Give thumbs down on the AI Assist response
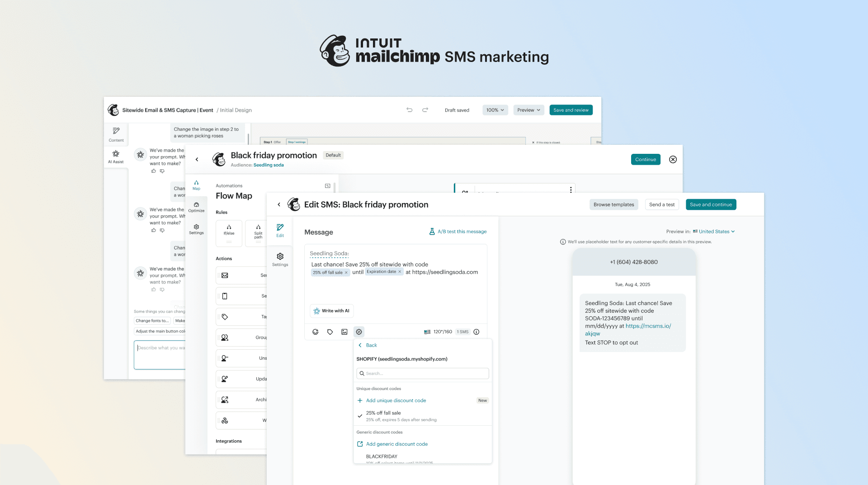This screenshot has width=868, height=485. pyautogui.click(x=162, y=171)
